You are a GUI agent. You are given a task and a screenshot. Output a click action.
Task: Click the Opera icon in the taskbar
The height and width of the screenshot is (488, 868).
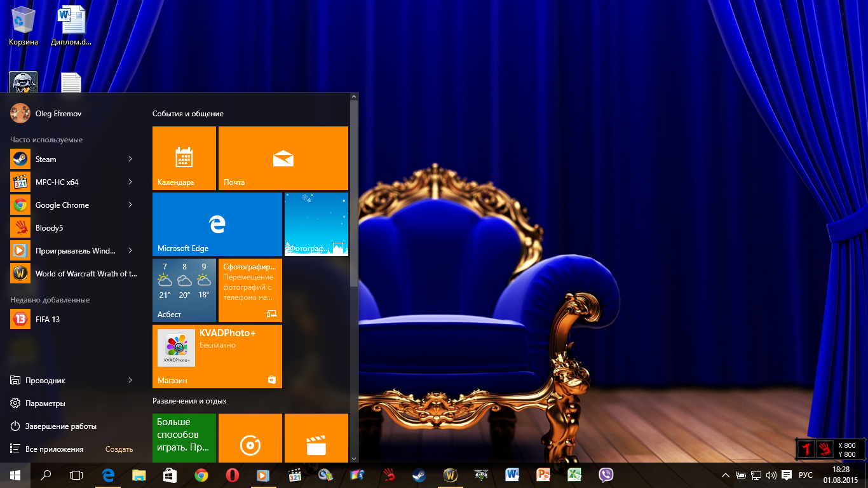tap(232, 475)
